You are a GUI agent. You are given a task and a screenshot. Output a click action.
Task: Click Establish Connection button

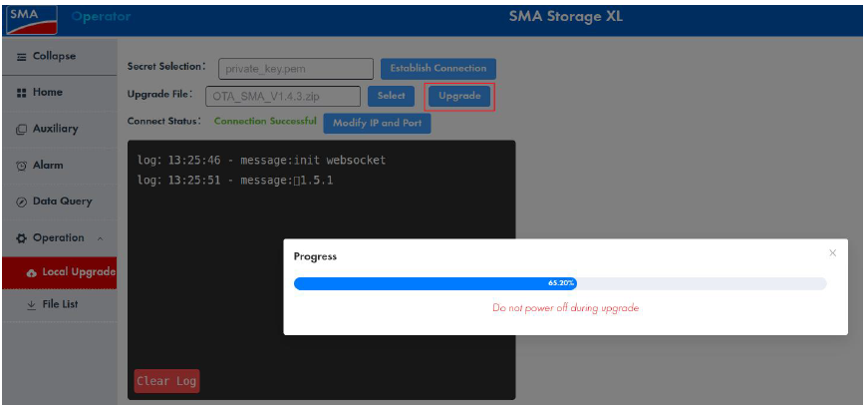[438, 69]
